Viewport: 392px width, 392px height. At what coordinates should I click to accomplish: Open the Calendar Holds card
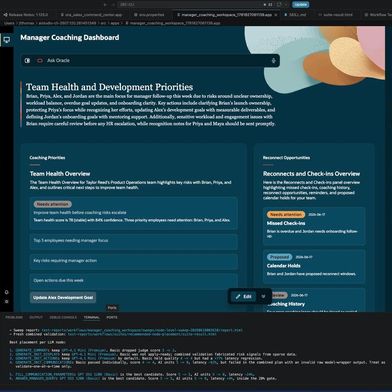point(314,267)
